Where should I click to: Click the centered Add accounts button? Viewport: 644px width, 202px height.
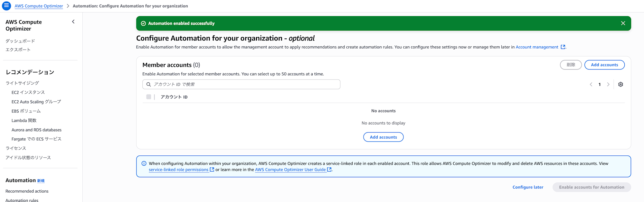(383, 137)
